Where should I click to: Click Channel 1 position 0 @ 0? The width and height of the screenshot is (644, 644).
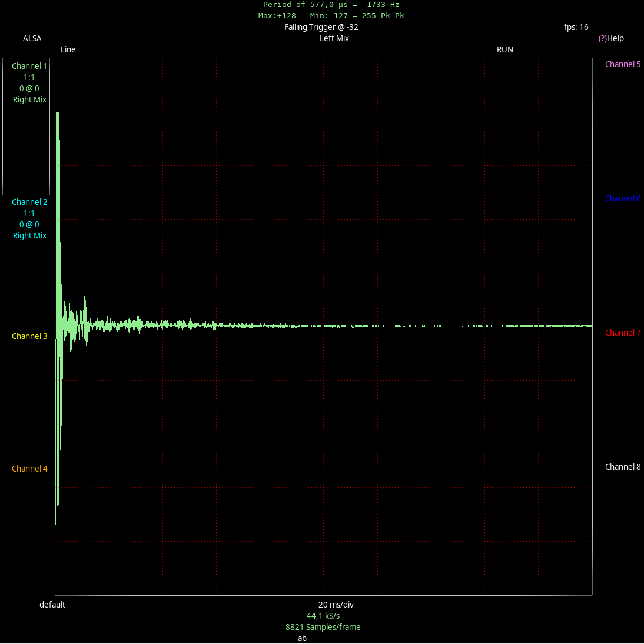[x=29, y=88]
